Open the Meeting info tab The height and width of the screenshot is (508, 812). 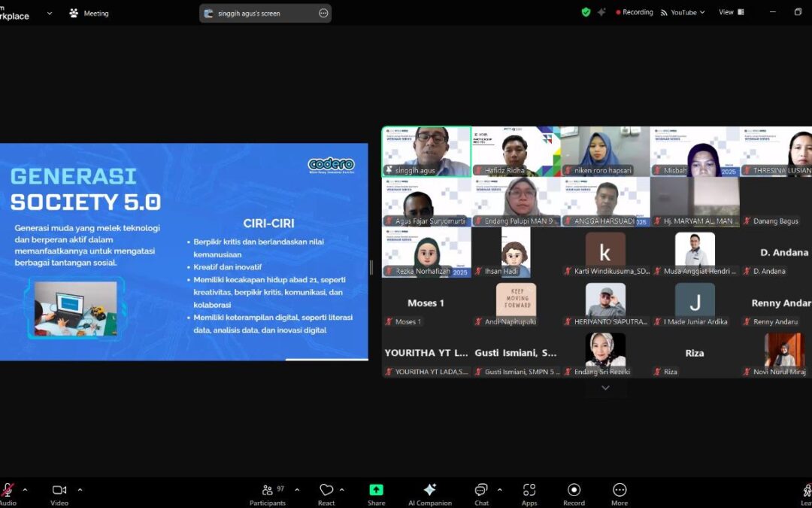click(89, 14)
